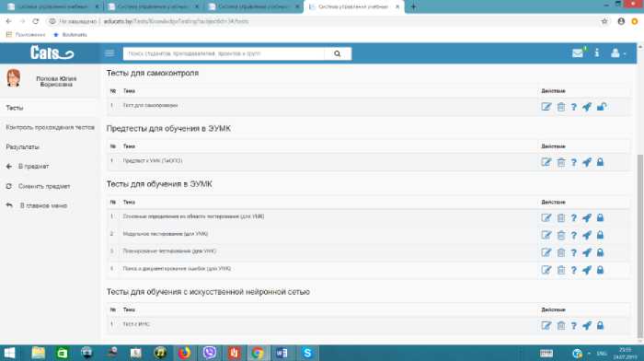This screenshot has width=644, height=361.
Task: Click rocket icon for Планирование тестирования row
Action: [587, 252]
